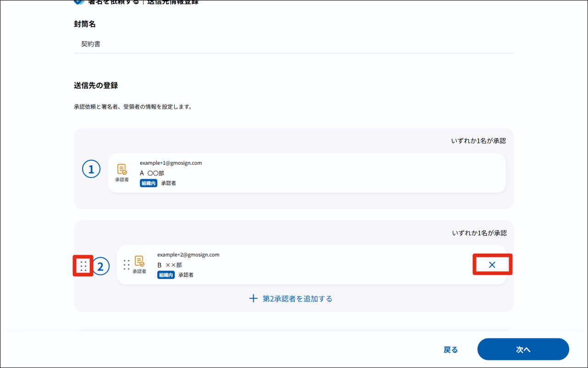Image resolution: width=588 pixels, height=368 pixels.
Task: Click the approver document icon for example+2
Action: [139, 261]
